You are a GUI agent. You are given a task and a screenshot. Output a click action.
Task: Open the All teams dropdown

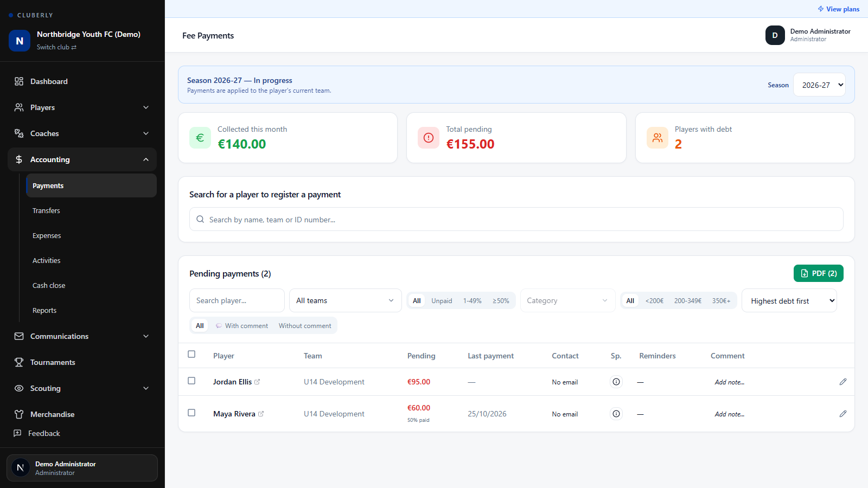tap(345, 300)
